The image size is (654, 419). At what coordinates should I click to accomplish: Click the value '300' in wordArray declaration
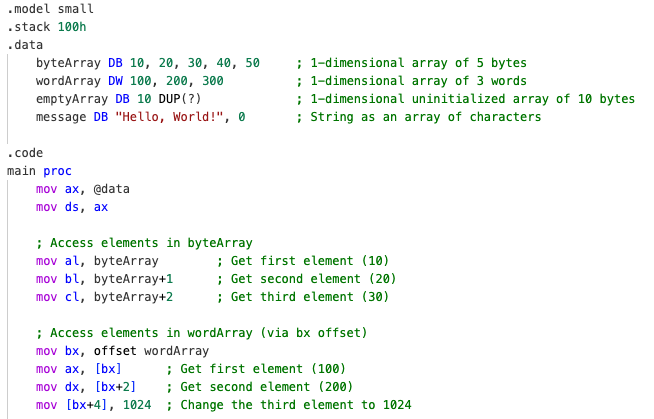pyautogui.click(x=213, y=81)
